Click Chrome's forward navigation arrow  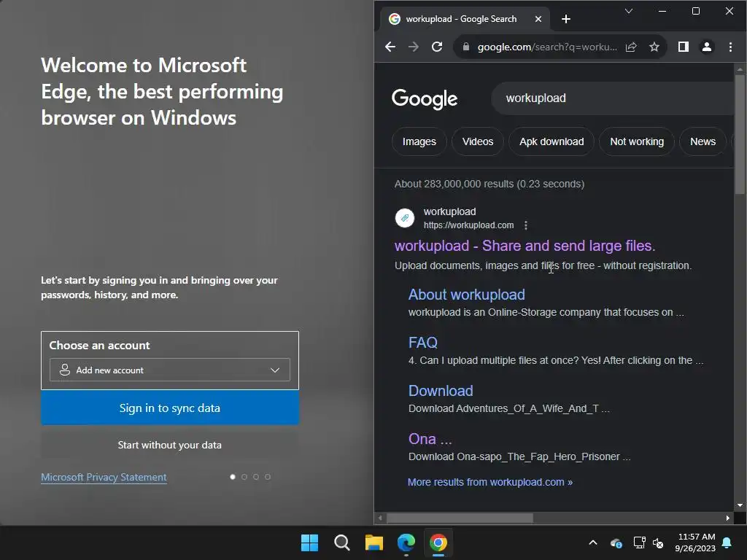click(414, 47)
